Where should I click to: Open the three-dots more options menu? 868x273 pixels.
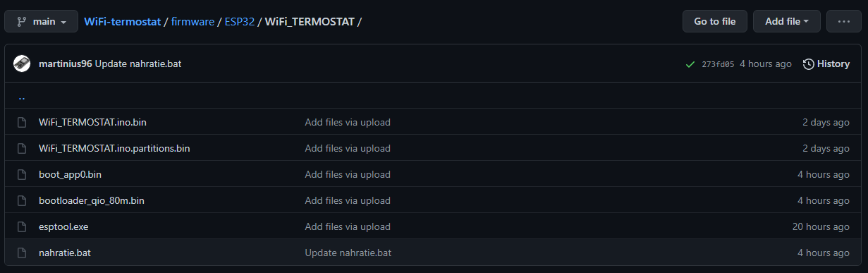tap(843, 21)
